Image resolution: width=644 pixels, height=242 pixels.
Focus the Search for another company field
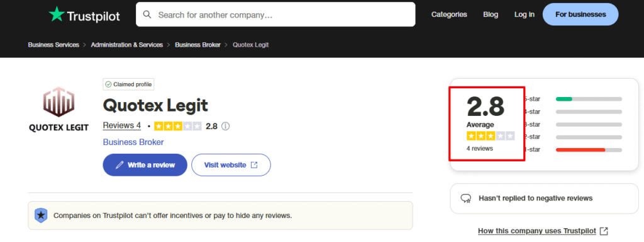pos(275,14)
